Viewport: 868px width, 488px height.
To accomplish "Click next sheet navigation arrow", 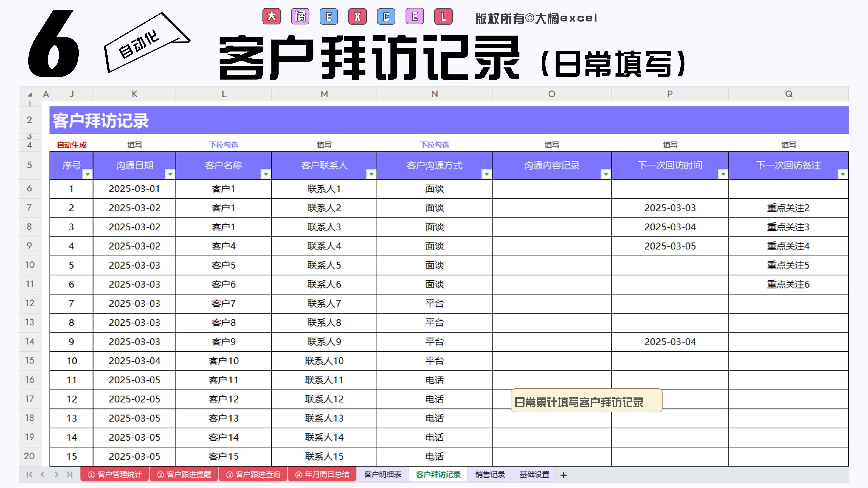I will tap(56, 475).
